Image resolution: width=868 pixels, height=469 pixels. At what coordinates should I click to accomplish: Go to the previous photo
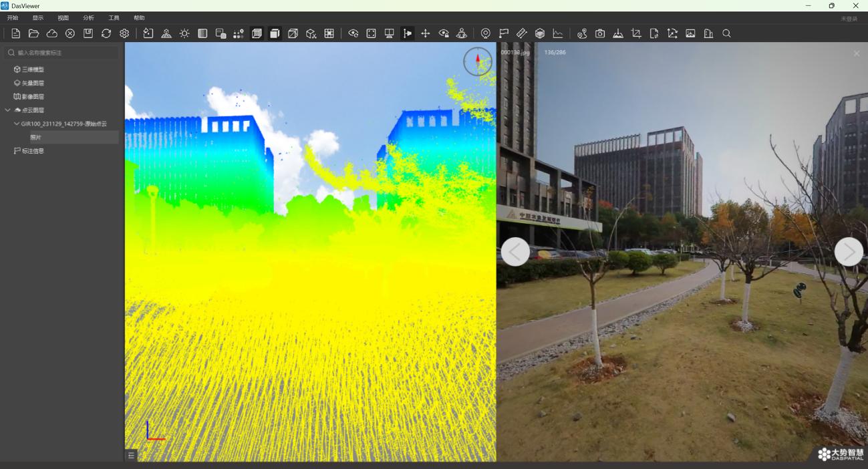tap(515, 252)
